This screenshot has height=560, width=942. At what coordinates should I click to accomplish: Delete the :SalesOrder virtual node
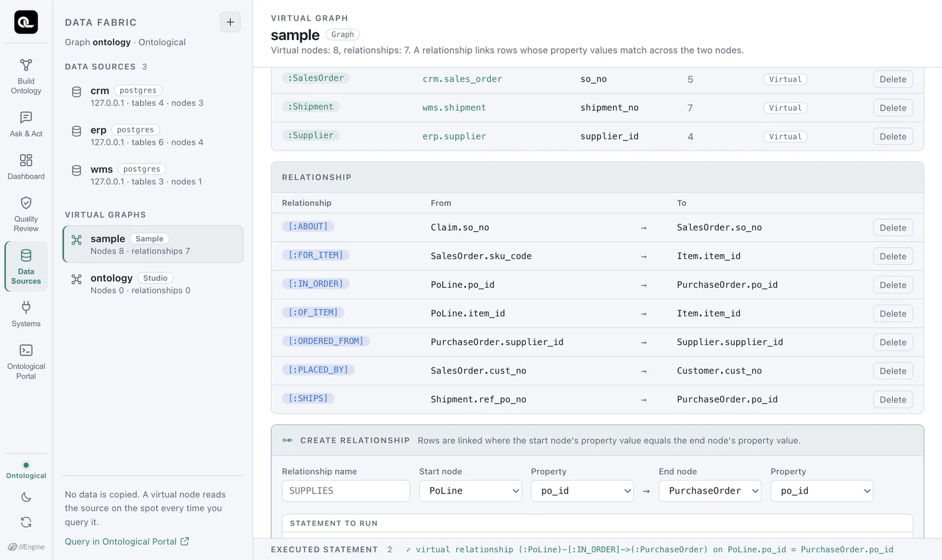893,79
